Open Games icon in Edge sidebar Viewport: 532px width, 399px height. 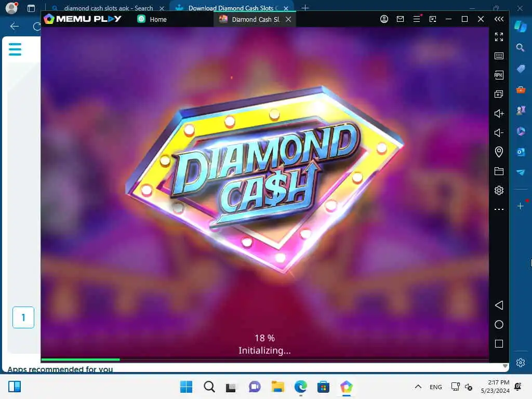click(x=521, y=110)
